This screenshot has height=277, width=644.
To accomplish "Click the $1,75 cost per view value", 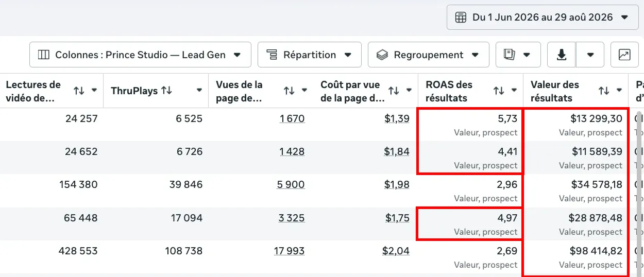I will [x=397, y=218].
